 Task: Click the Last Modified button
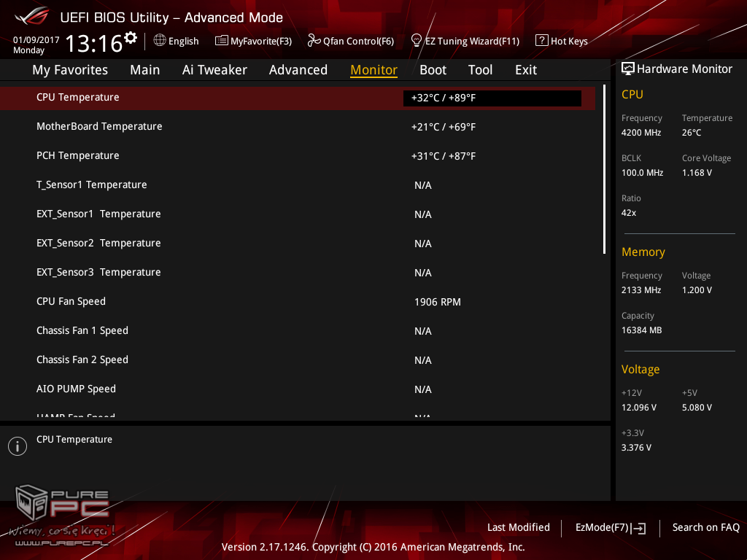tap(518, 527)
